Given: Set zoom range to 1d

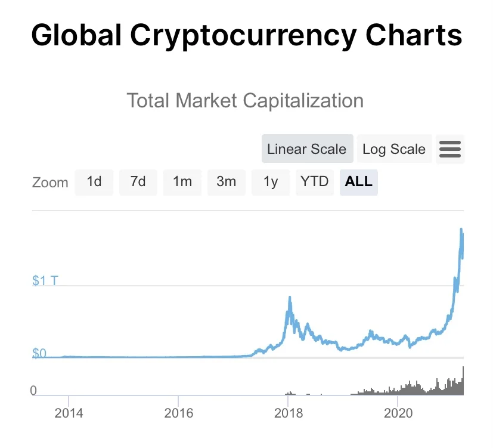Looking at the screenshot, I should tap(94, 182).
